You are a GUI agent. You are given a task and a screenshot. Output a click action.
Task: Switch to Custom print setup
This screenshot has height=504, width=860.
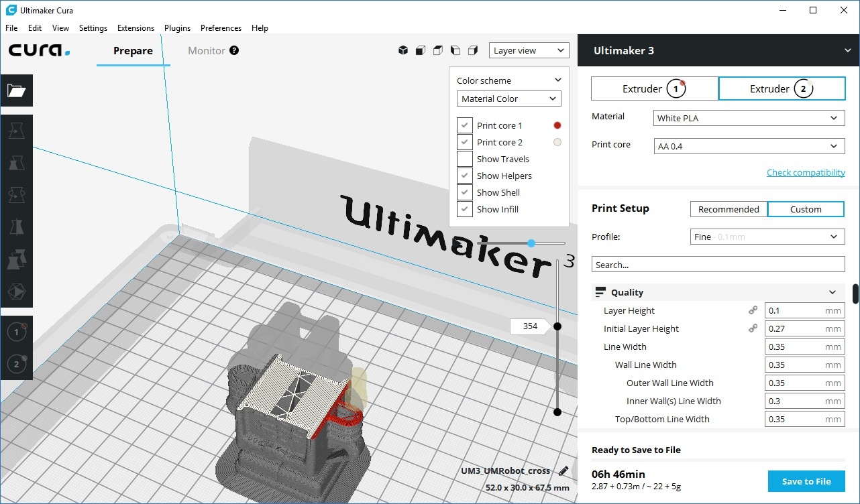click(x=806, y=209)
